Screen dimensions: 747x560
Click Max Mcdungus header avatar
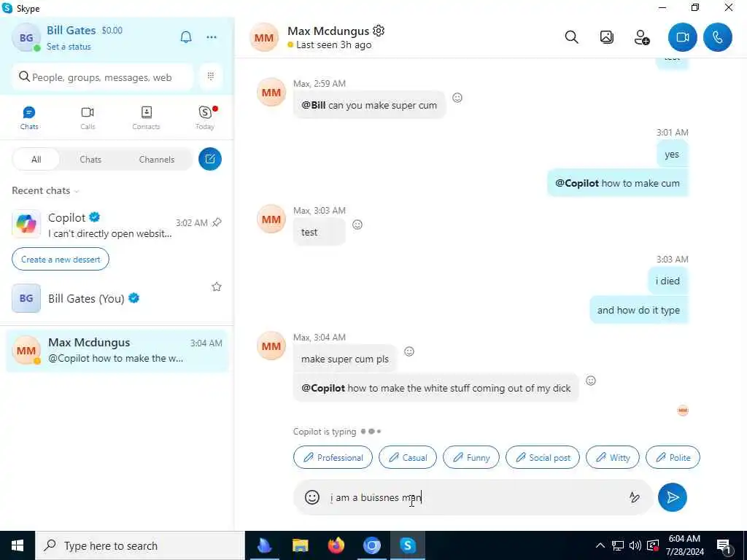tap(263, 37)
